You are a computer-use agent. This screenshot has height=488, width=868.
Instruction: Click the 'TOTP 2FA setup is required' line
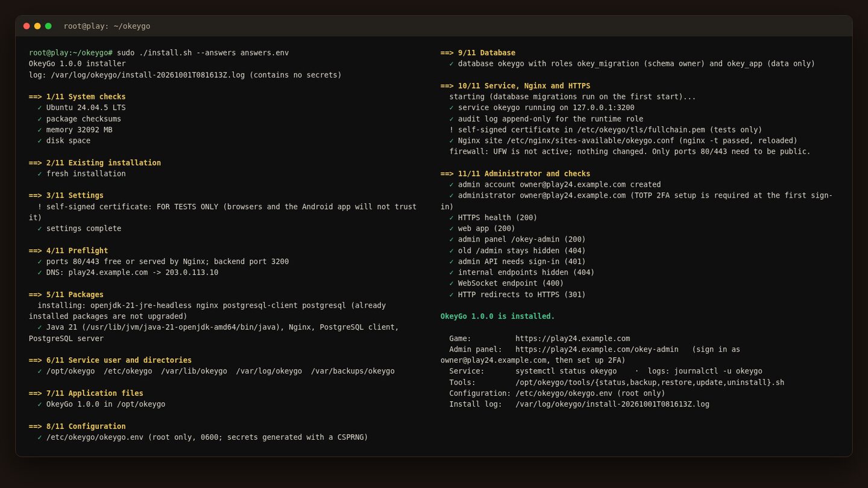pos(637,201)
